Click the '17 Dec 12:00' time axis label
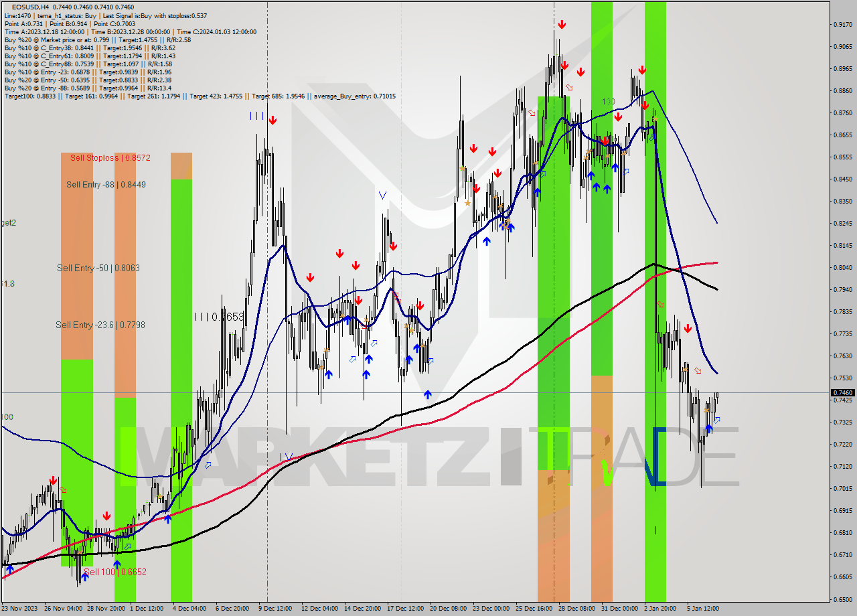This screenshot has width=857, height=616. click(x=406, y=609)
